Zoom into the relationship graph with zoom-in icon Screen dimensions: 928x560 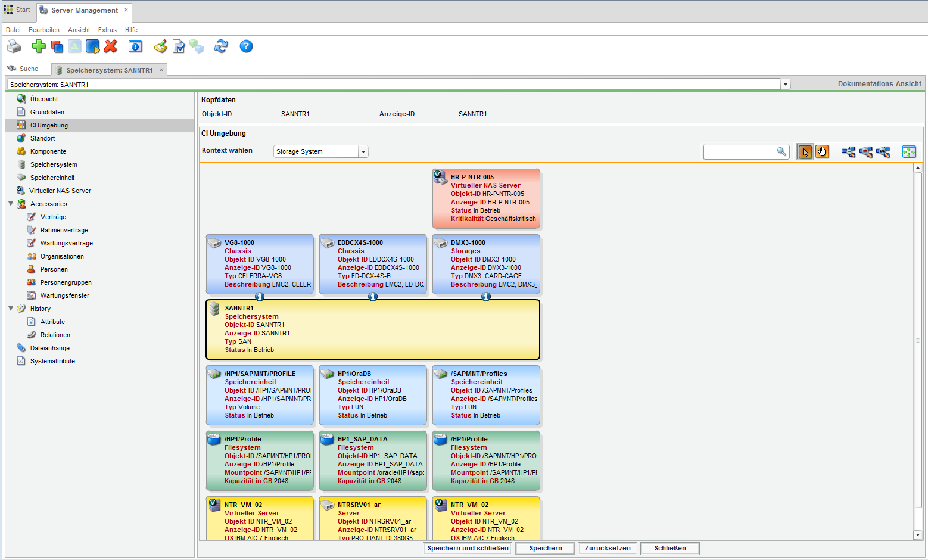point(848,152)
